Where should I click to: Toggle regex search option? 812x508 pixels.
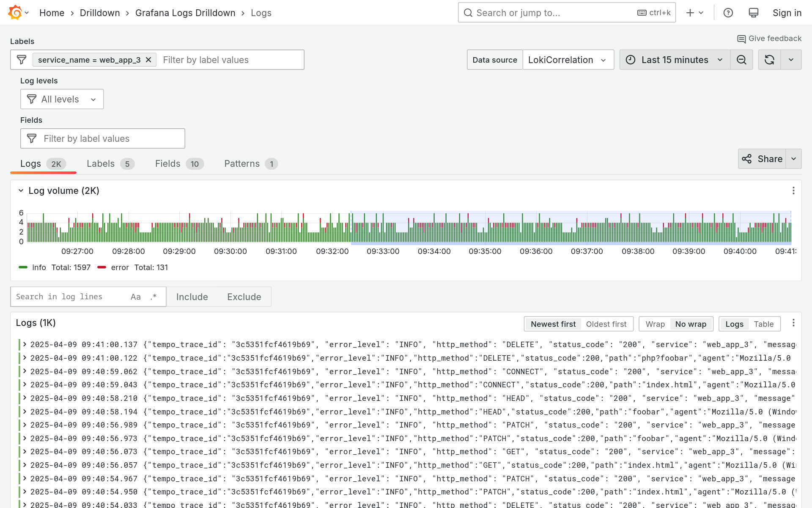pyautogui.click(x=154, y=297)
